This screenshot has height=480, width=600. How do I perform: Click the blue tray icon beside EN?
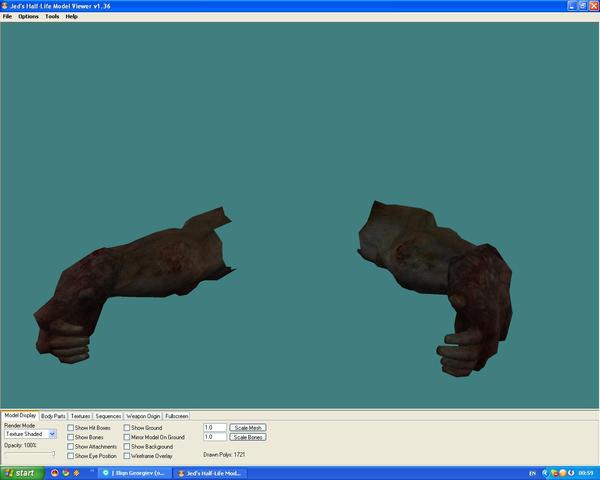click(545, 473)
